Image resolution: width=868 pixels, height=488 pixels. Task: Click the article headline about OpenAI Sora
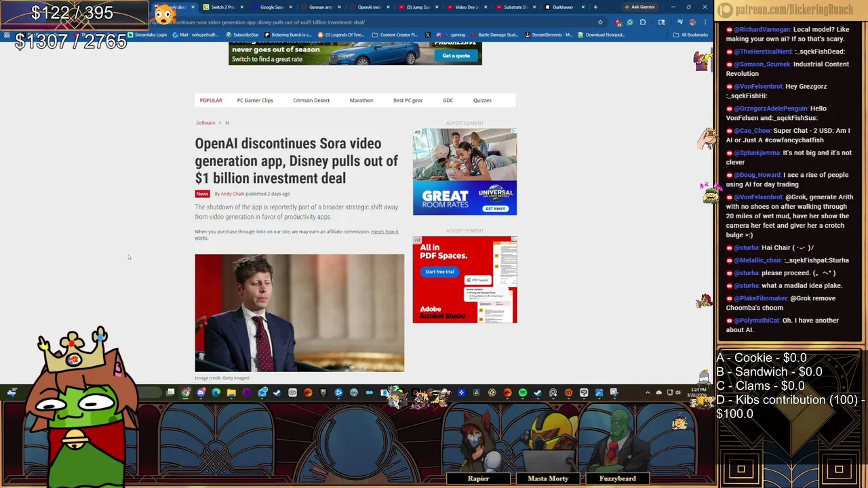(296, 161)
